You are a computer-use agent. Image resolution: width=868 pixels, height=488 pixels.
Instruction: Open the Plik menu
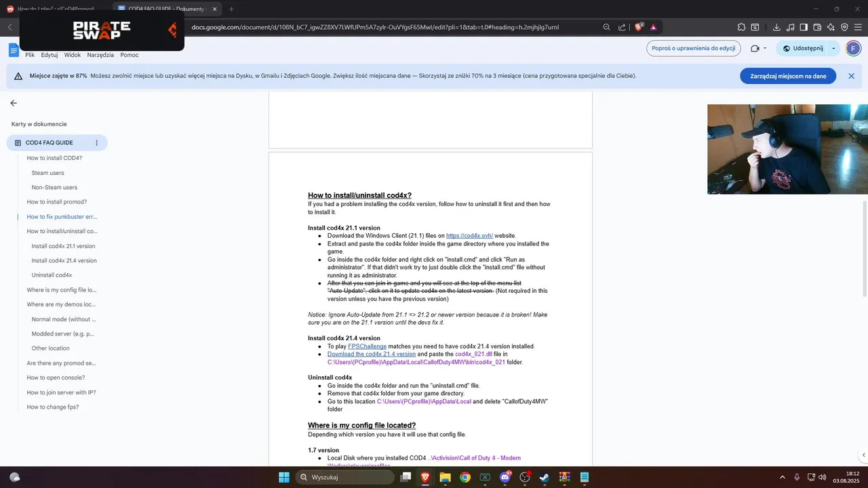pos(30,55)
